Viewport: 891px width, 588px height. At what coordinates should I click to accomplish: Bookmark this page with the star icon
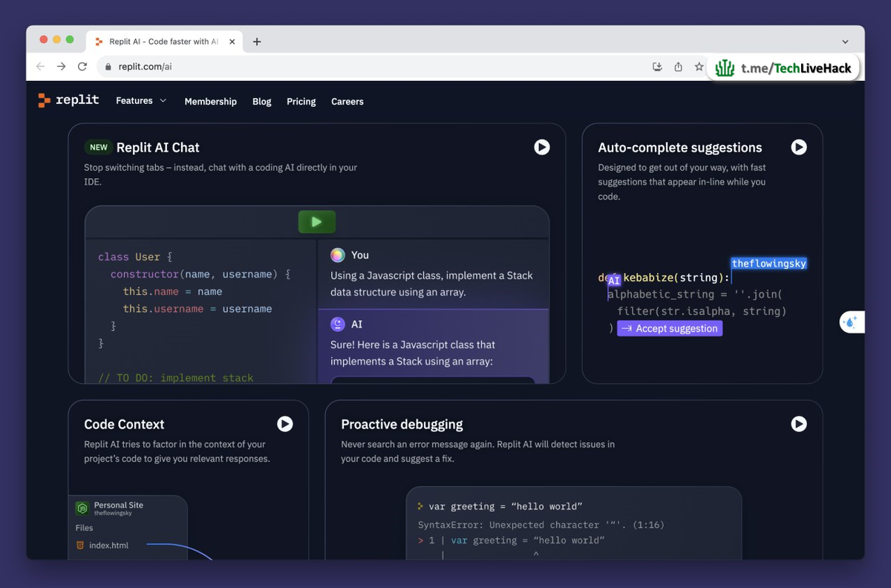(699, 67)
